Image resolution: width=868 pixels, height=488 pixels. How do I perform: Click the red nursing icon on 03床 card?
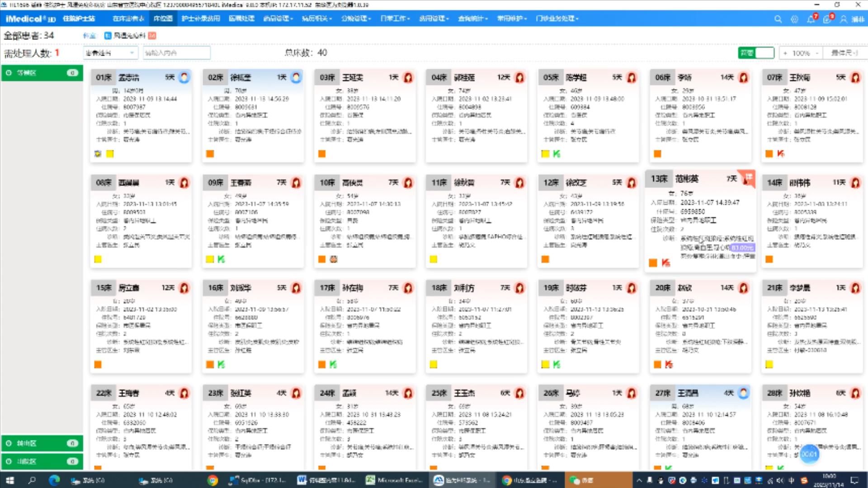tap(408, 77)
